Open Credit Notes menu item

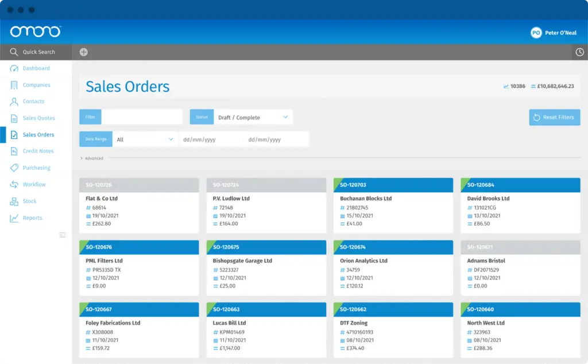point(38,151)
